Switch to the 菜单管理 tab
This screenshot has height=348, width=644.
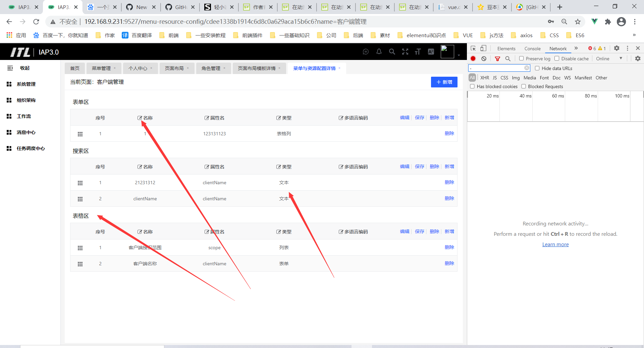pos(102,68)
